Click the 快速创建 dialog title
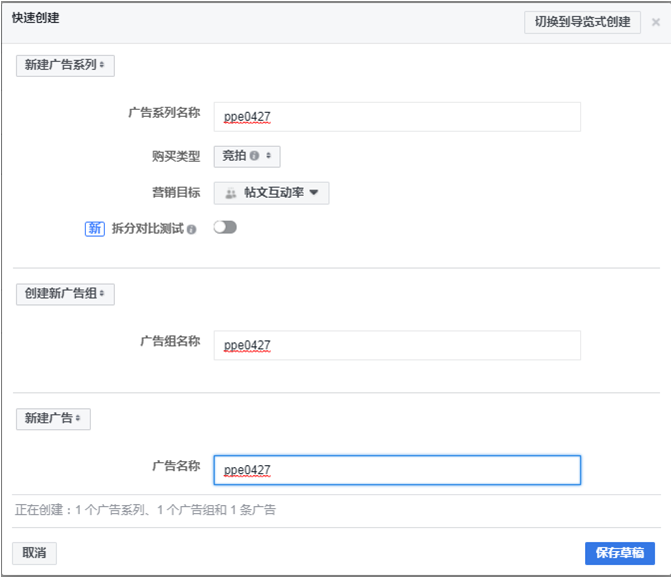 click(x=36, y=18)
